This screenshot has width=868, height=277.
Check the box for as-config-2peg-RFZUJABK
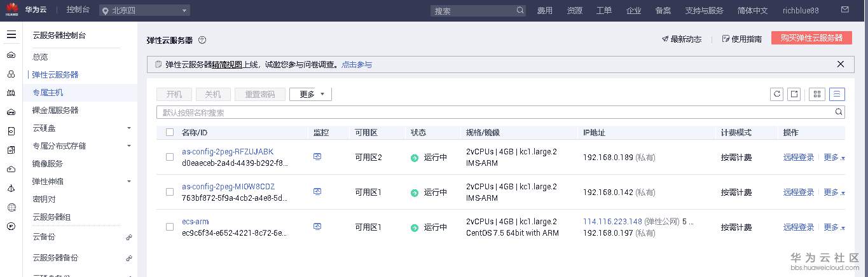(x=170, y=157)
